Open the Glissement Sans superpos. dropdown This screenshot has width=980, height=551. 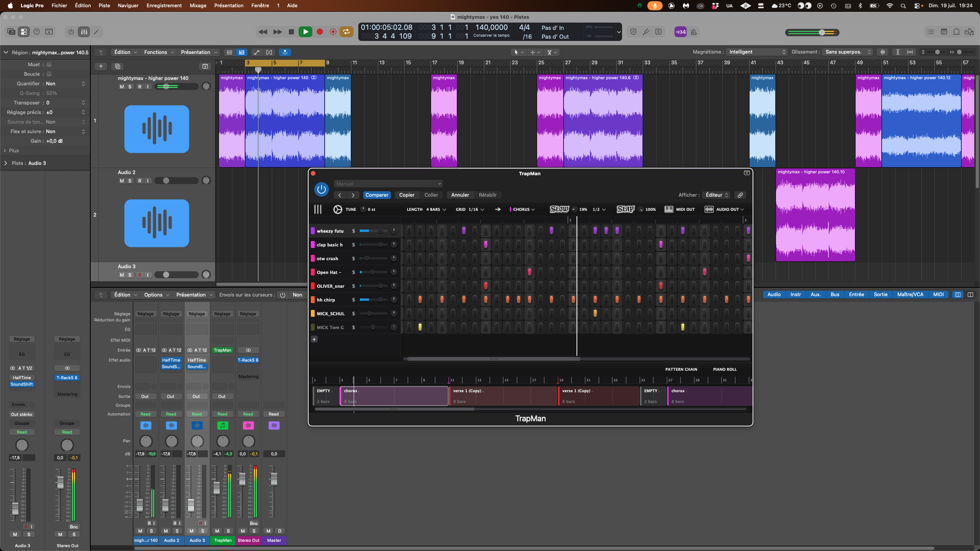tap(848, 52)
